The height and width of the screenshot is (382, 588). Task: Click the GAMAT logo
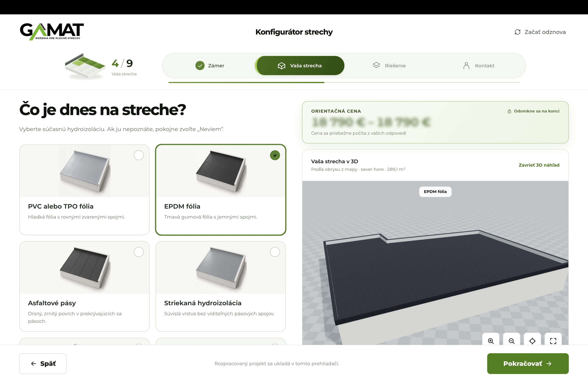click(x=52, y=32)
